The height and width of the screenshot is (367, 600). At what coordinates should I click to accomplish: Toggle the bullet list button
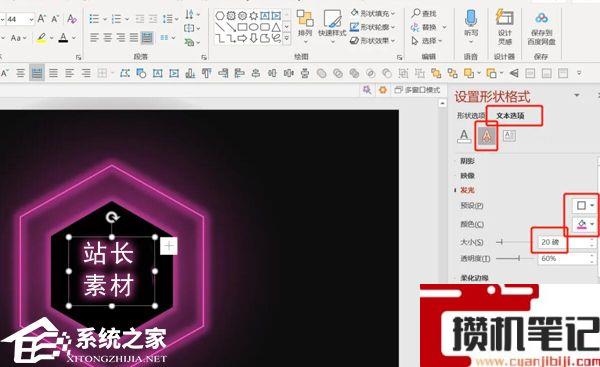coord(96,18)
